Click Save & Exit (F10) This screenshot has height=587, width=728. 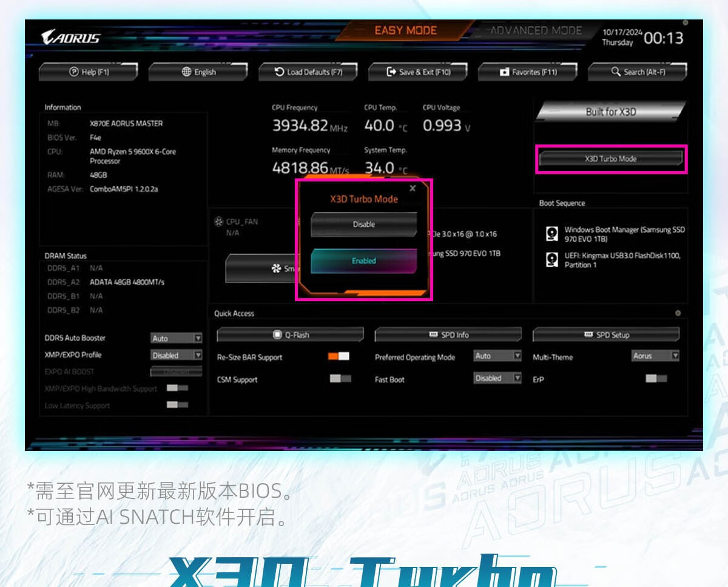(419, 72)
